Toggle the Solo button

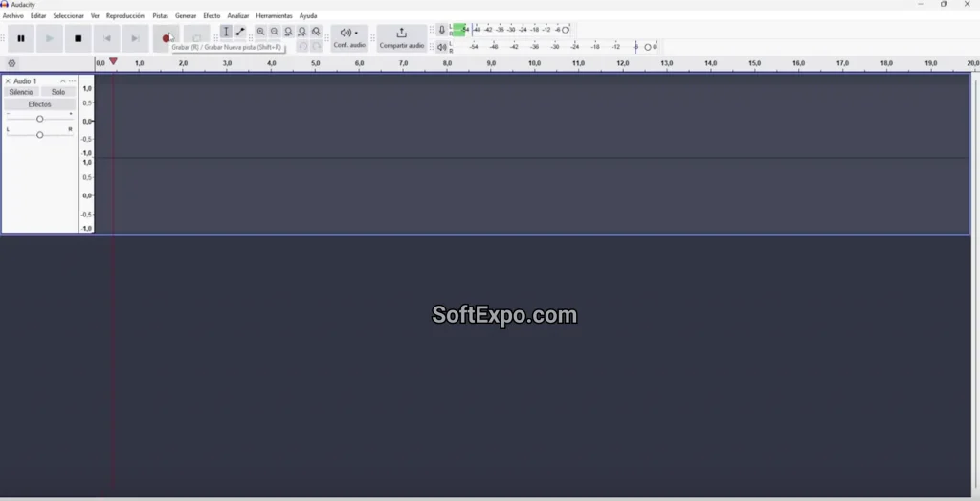(58, 92)
